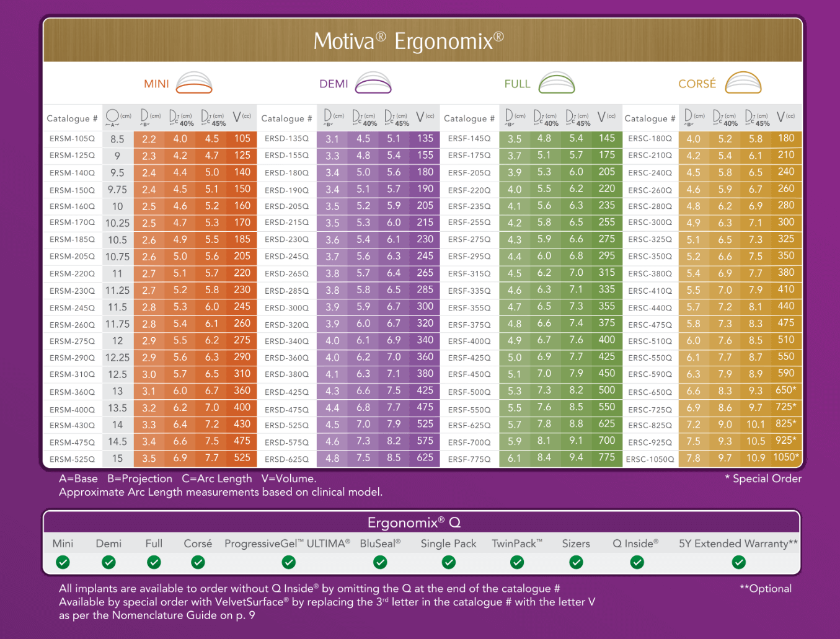Click the A=Base B=Projection legend line
The image size is (840, 639).
point(188,478)
